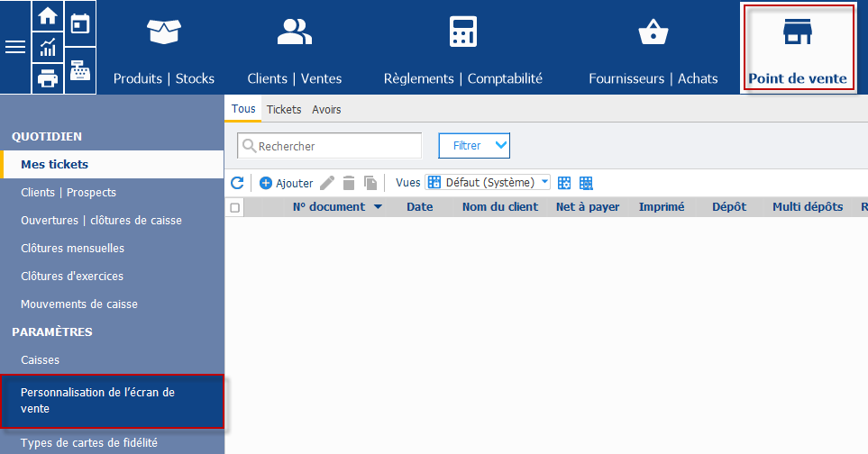This screenshot has height=454, width=868.
Task: Click N° document sort arrow
Action: pos(378,207)
